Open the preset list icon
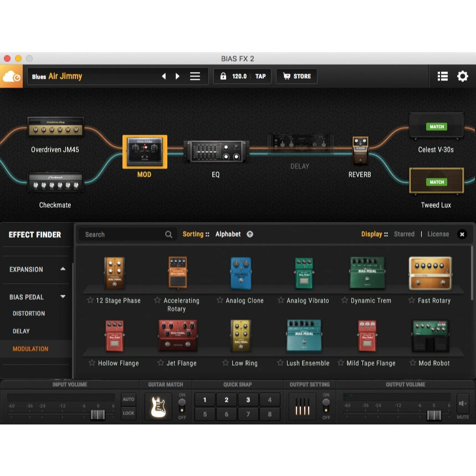The image size is (476, 476). (442, 76)
